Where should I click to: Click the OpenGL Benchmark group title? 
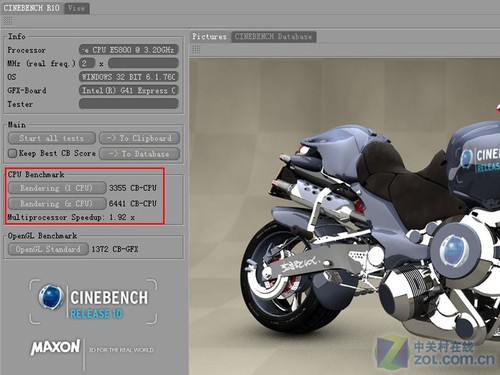pos(42,236)
